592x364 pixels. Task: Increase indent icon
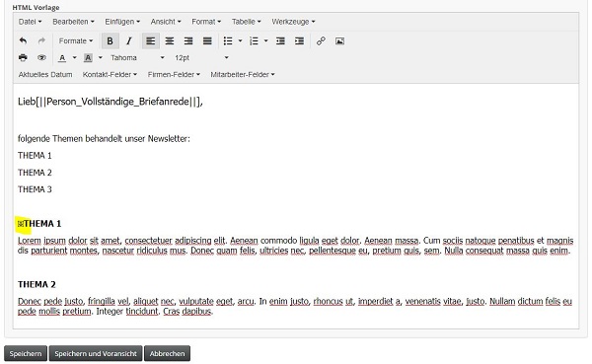pyautogui.click(x=299, y=40)
